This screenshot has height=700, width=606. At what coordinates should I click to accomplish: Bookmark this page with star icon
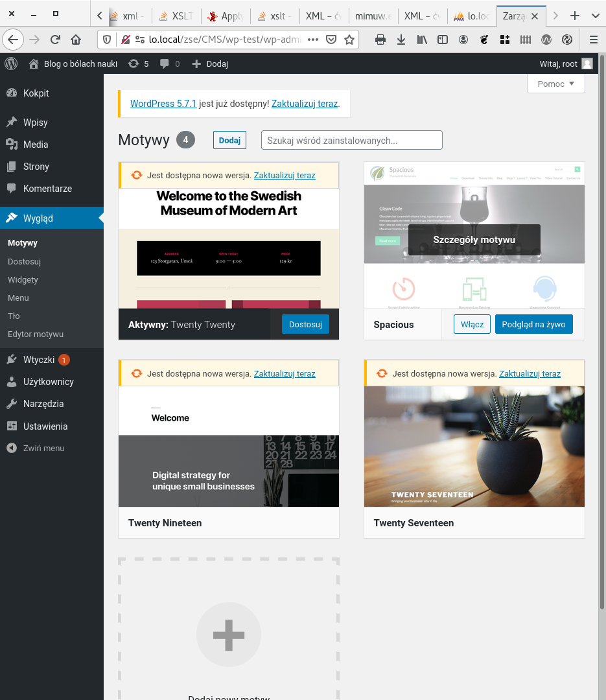click(349, 40)
